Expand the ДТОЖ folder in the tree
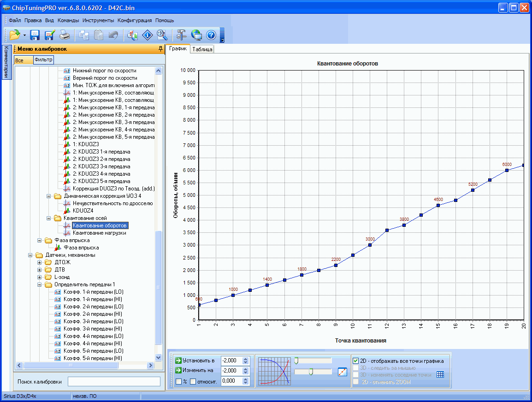The image size is (532, 402). click(x=40, y=262)
